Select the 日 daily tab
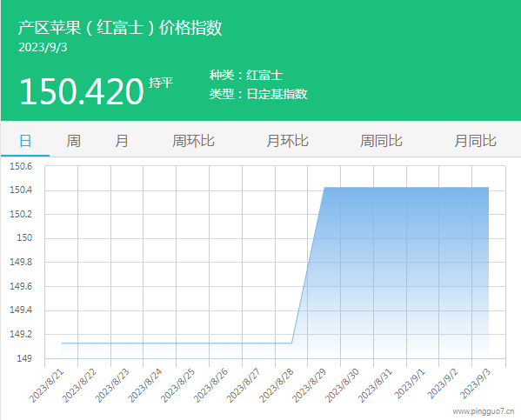This screenshot has width=521, height=420. coord(25,141)
